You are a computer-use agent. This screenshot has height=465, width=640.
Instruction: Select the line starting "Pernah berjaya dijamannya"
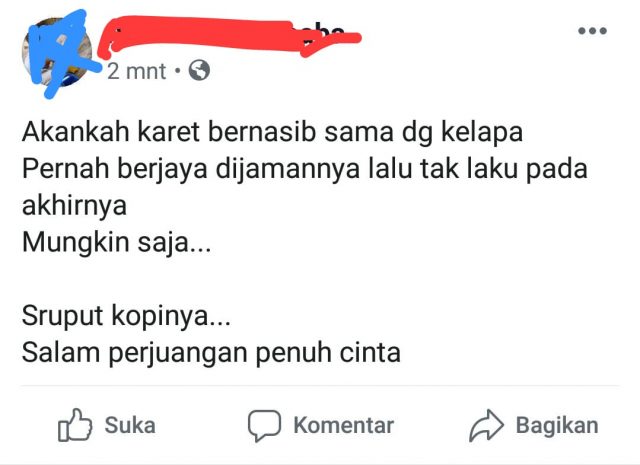305,169
